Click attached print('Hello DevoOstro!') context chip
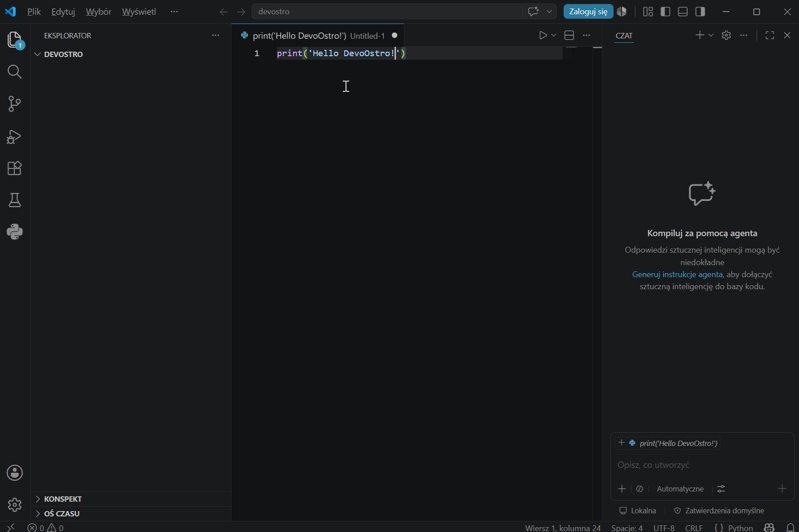 click(x=667, y=443)
